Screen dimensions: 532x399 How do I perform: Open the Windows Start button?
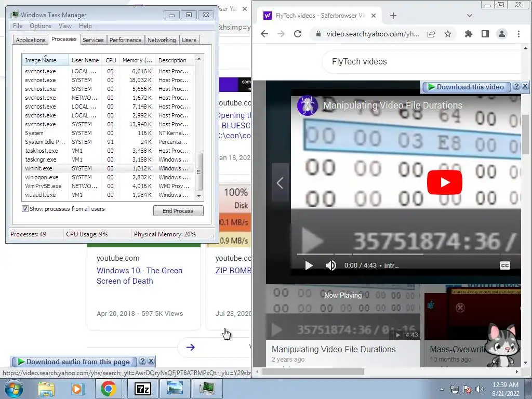point(14,389)
